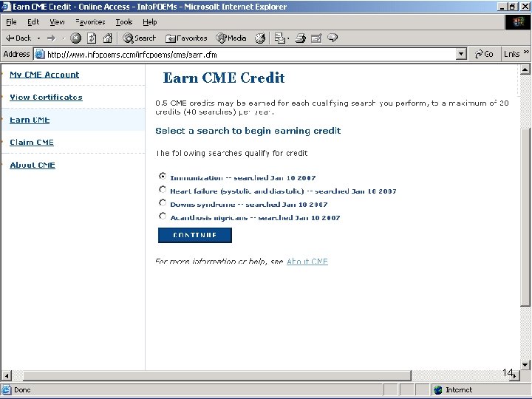Select the Downs syndrome search radio button
This screenshot has width=532, height=399.
(163, 203)
